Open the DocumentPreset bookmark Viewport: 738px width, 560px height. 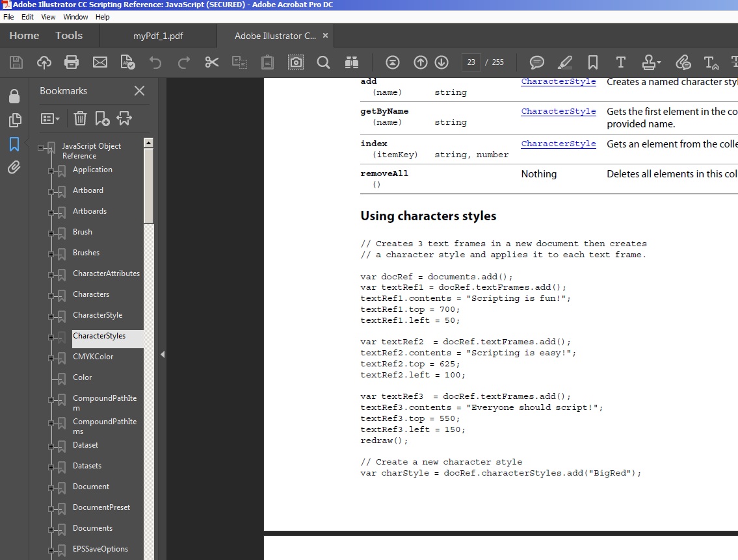click(x=101, y=507)
